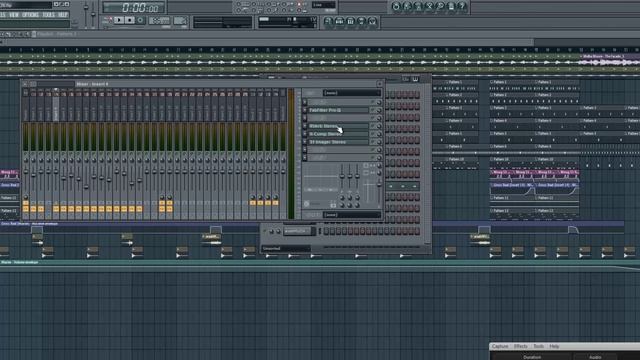Click the tempo display
Image resolution: width=640 pixels, height=360 pixels.
[159, 20]
